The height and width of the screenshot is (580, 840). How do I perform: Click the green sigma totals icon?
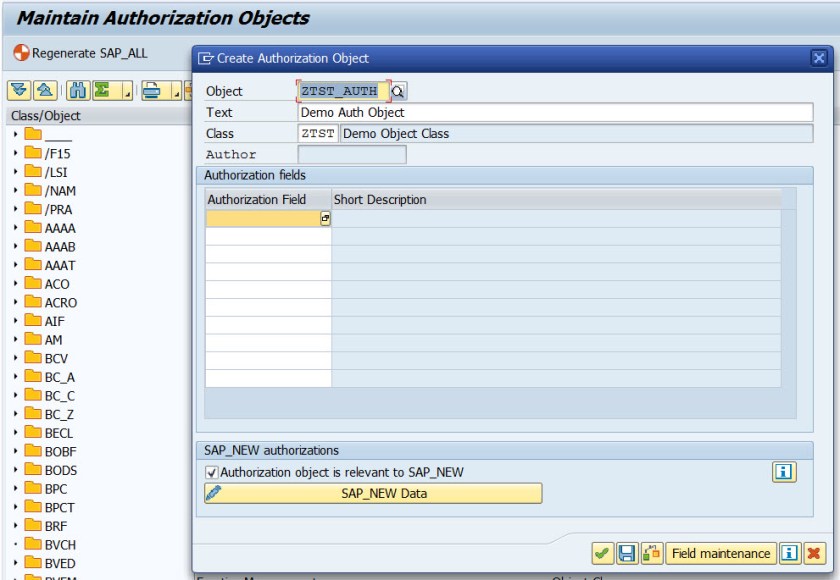coord(101,91)
